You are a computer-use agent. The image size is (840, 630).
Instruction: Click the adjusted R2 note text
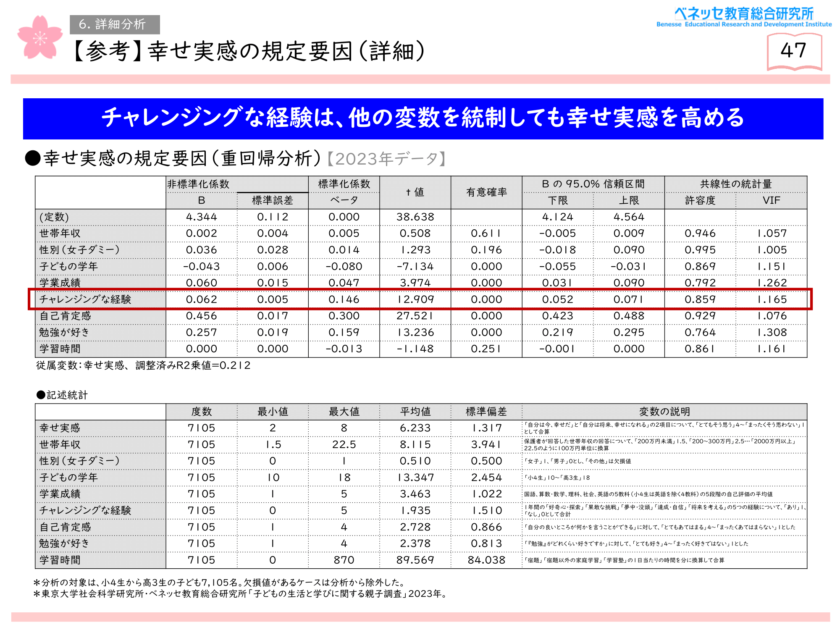pos(143,365)
